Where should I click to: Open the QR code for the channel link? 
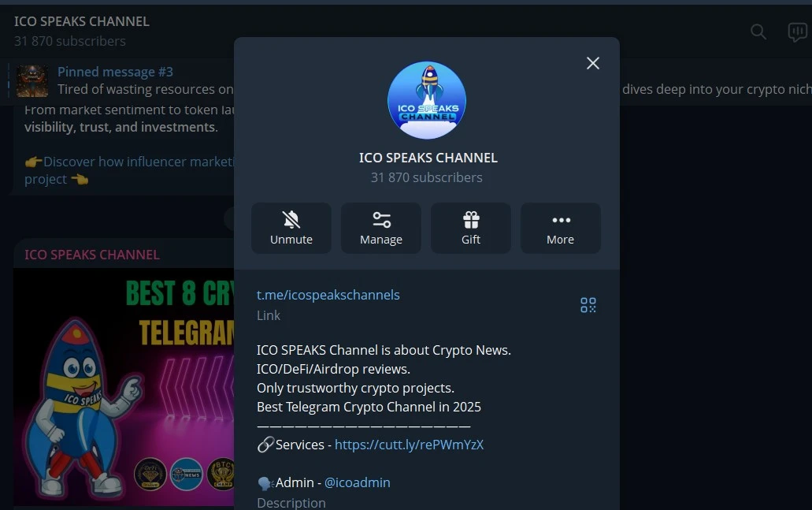588,304
